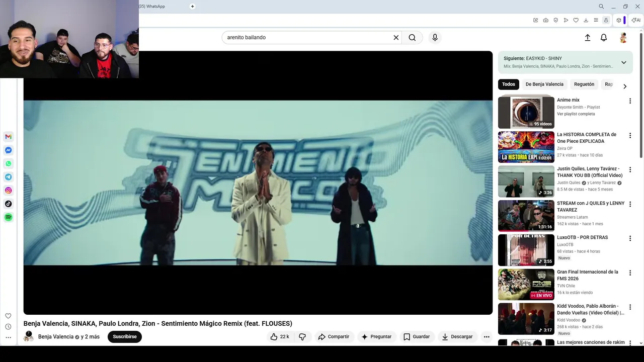
Task: Click 'Compartir' share button
Action: coord(334,337)
